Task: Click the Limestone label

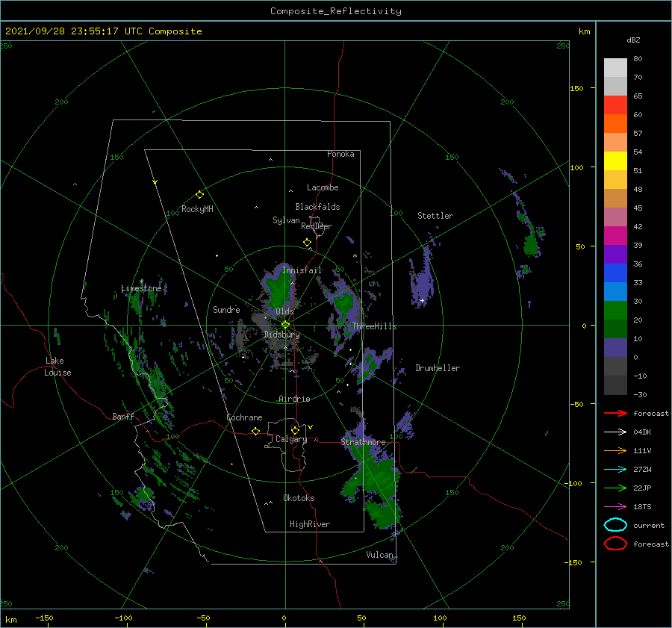Action: [141, 288]
